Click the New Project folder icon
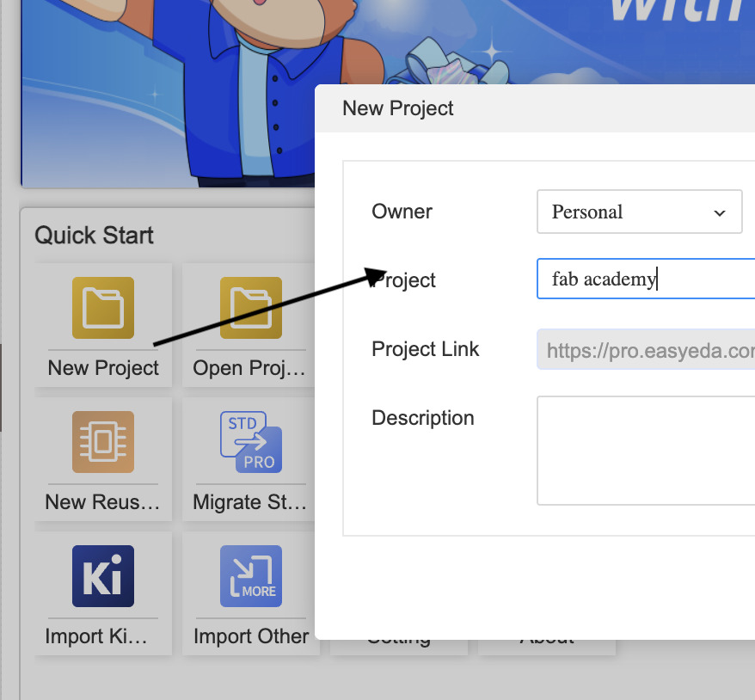The image size is (755, 700). click(x=103, y=308)
